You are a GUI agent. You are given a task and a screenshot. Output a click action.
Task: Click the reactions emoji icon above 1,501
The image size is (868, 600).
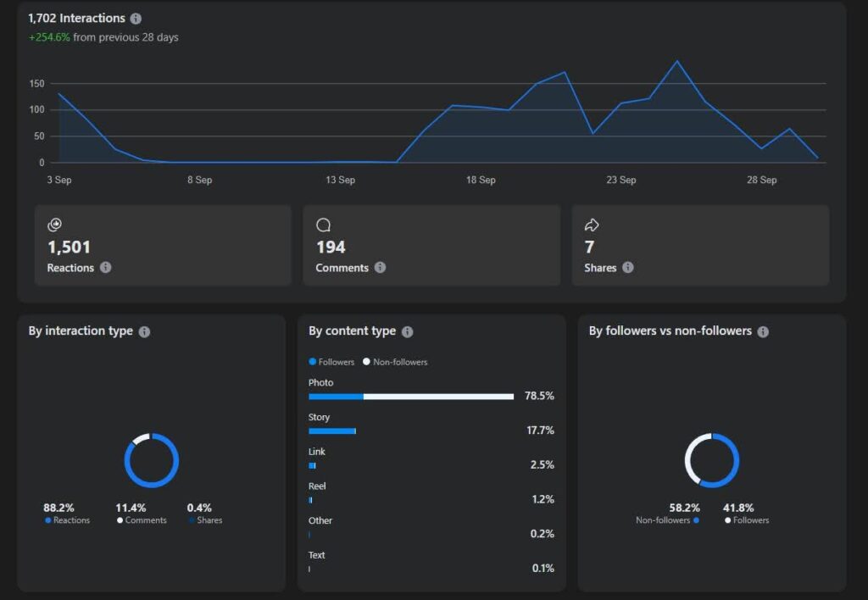(55, 225)
